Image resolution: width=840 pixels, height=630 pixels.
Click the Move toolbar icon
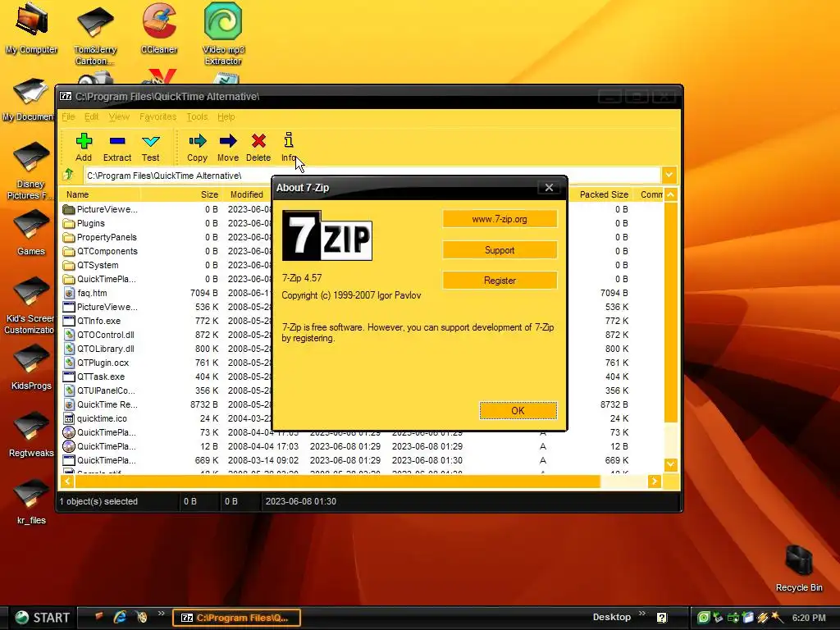[228, 147]
